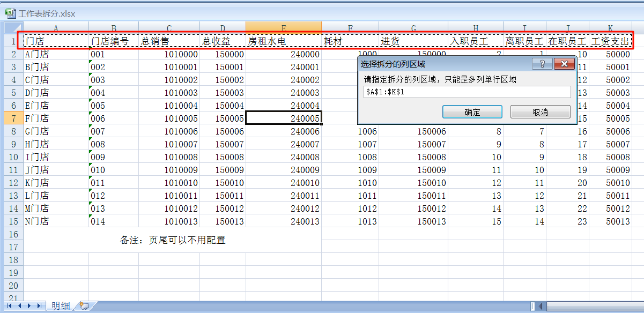Click the 离职员工 header cell

point(525,41)
